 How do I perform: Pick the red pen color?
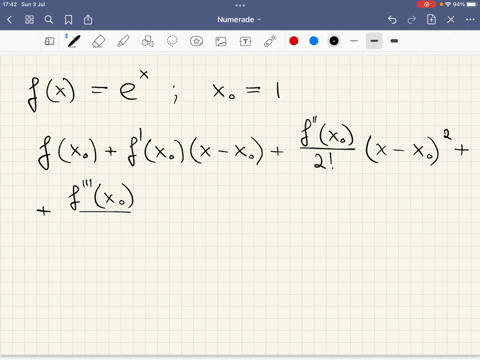[294, 41]
